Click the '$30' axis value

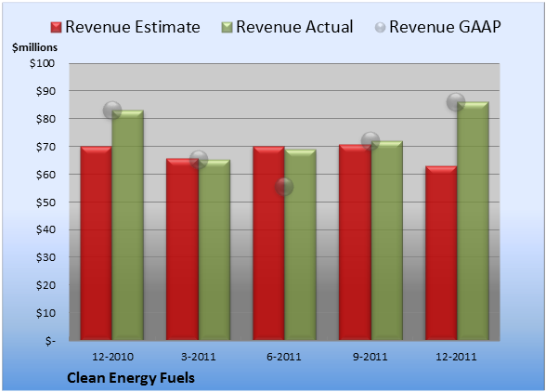45,257
